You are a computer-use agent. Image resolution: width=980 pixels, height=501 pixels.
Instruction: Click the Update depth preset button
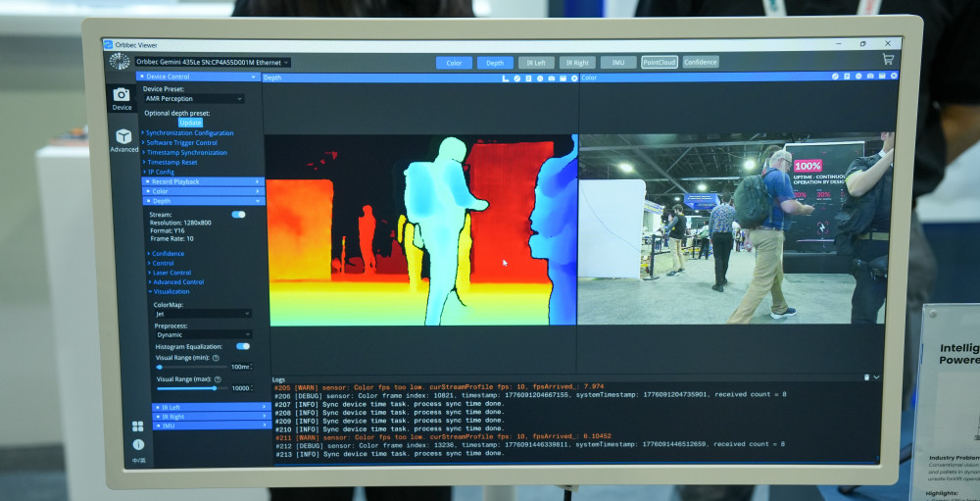point(190,123)
